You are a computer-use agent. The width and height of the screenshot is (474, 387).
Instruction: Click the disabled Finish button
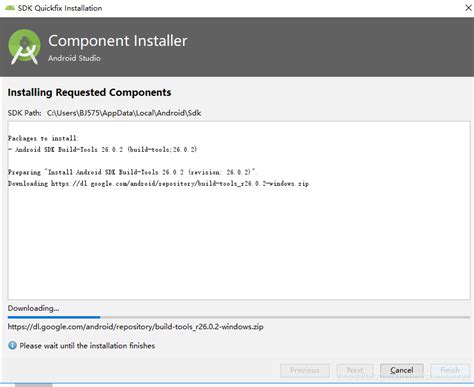(450, 370)
